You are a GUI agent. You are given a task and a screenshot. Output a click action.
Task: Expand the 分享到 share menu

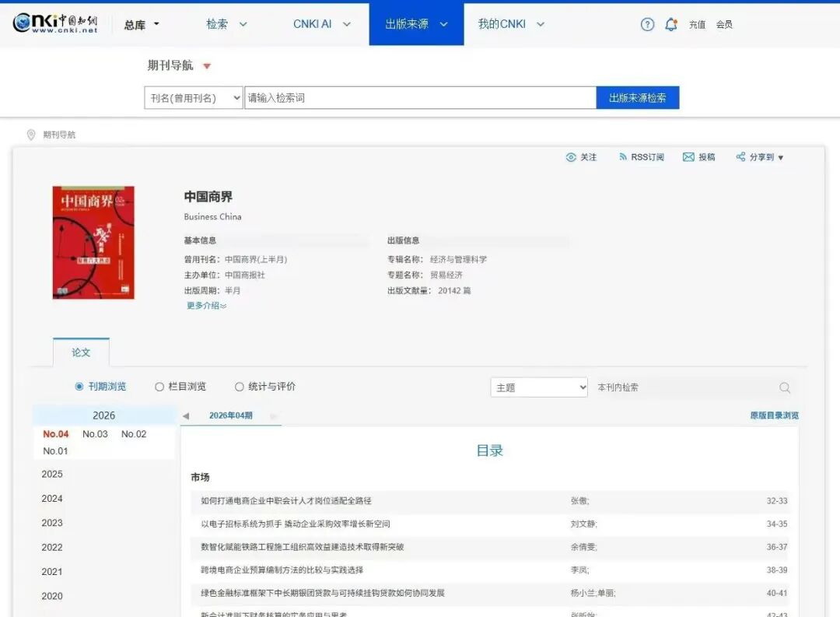tap(760, 156)
